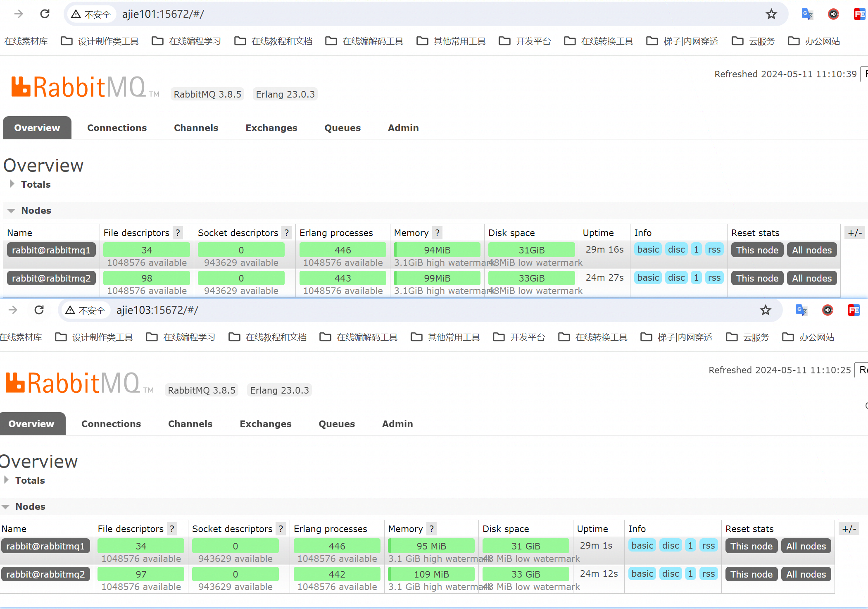This screenshot has height=609, width=868.
Task: Click File descriptors help ? in ajie101 table
Action: tap(178, 233)
